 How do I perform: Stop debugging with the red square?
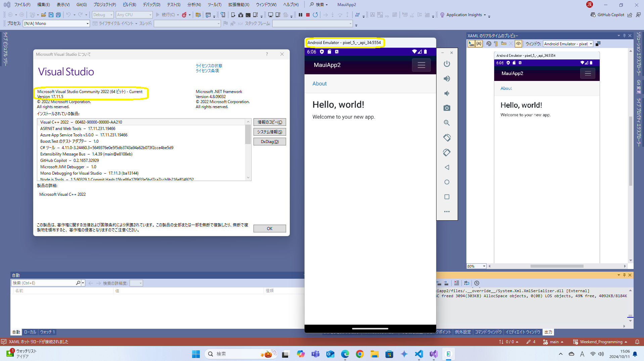click(308, 15)
